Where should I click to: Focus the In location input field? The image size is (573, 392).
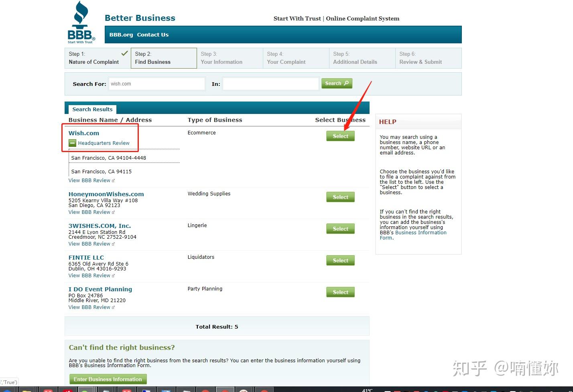271,84
